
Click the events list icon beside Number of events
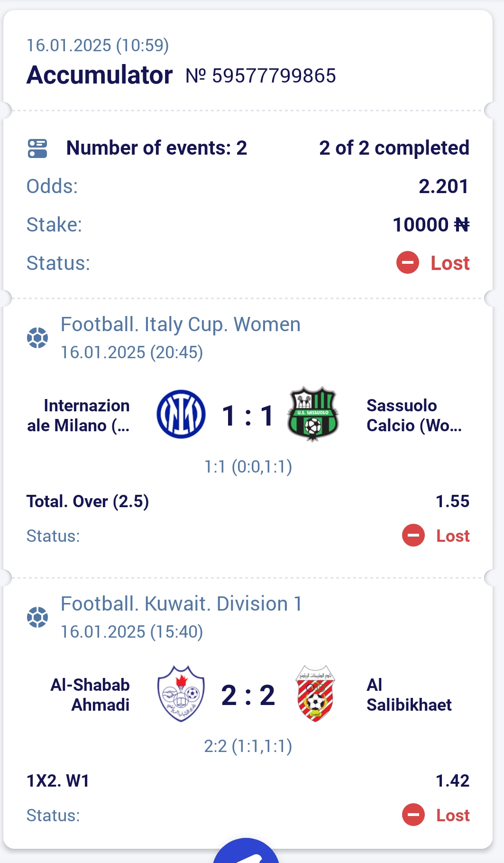[37, 148]
